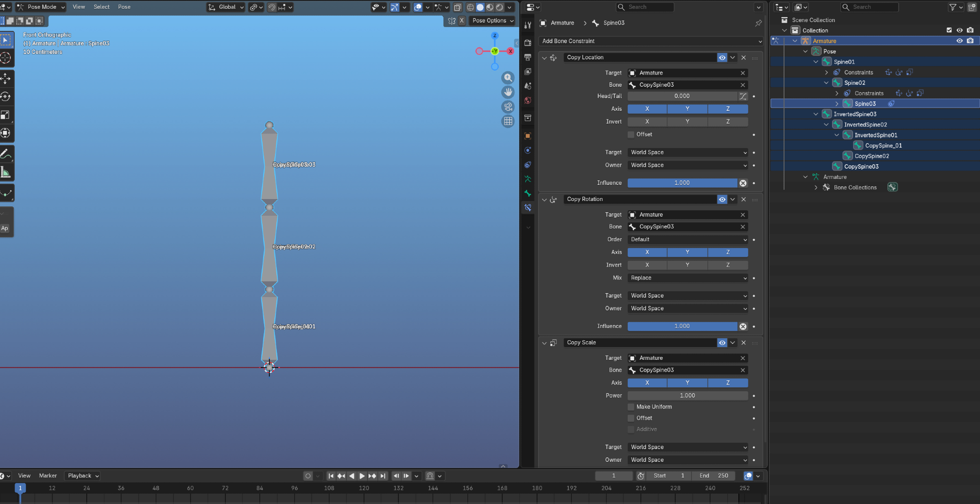
Task: Click the play animation button
Action: [362, 476]
